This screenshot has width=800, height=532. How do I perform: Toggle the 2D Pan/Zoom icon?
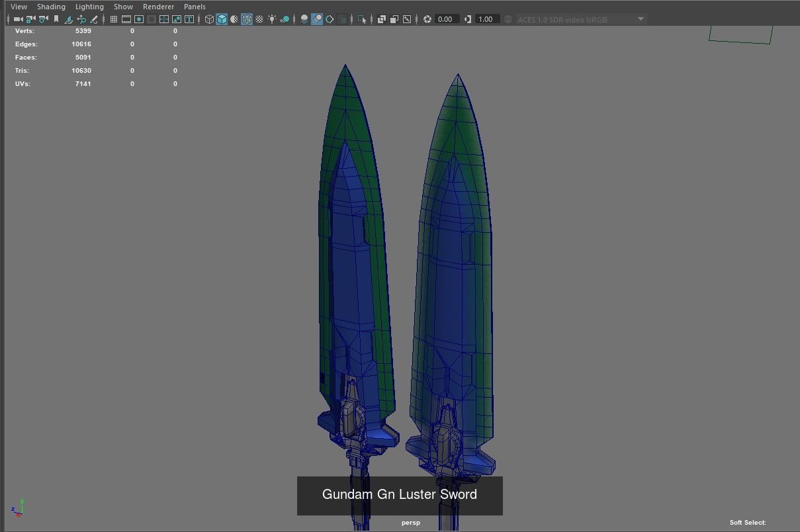[x=81, y=19]
